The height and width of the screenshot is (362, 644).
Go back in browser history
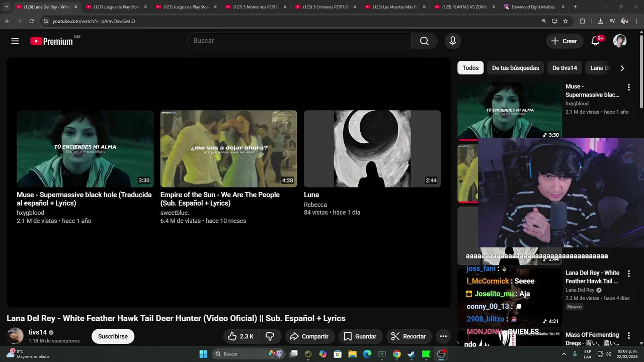click(x=7, y=21)
